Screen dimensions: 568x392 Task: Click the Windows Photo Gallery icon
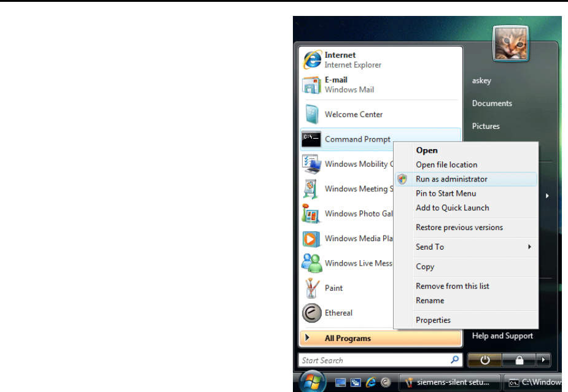[312, 213]
